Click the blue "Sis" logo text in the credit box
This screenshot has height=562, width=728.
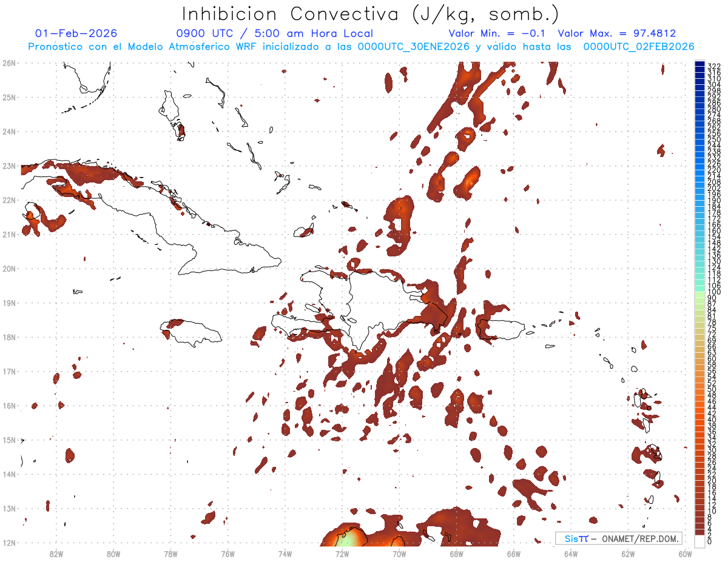pyautogui.click(x=571, y=538)
